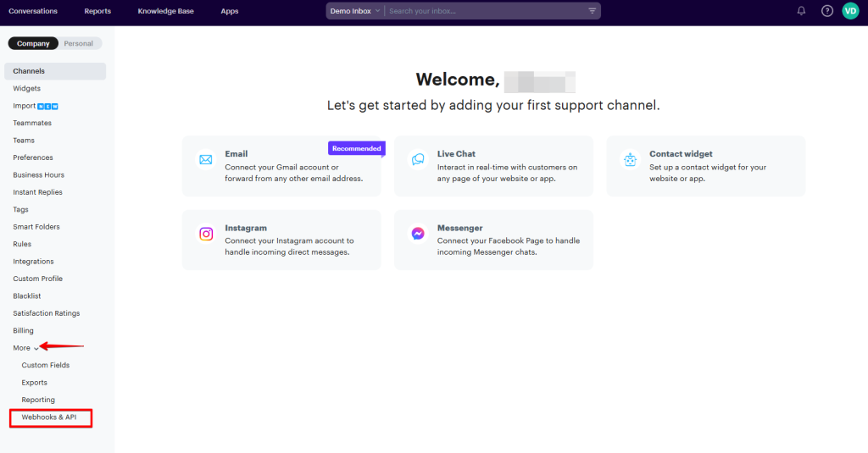This screenshot has height=453, width=868.
Task: Switch to Company settings toggle
Action: tap(33, 43)
